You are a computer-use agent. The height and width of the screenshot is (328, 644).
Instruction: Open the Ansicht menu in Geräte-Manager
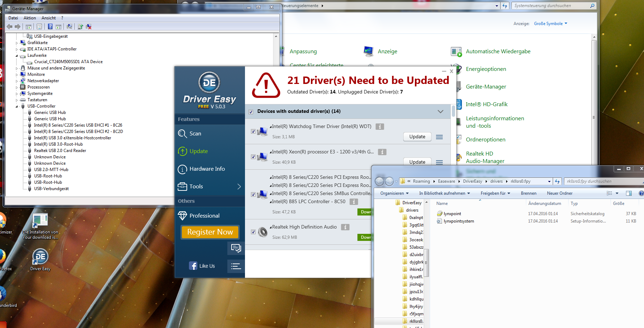pyautogui.click(x=49, y=18)
